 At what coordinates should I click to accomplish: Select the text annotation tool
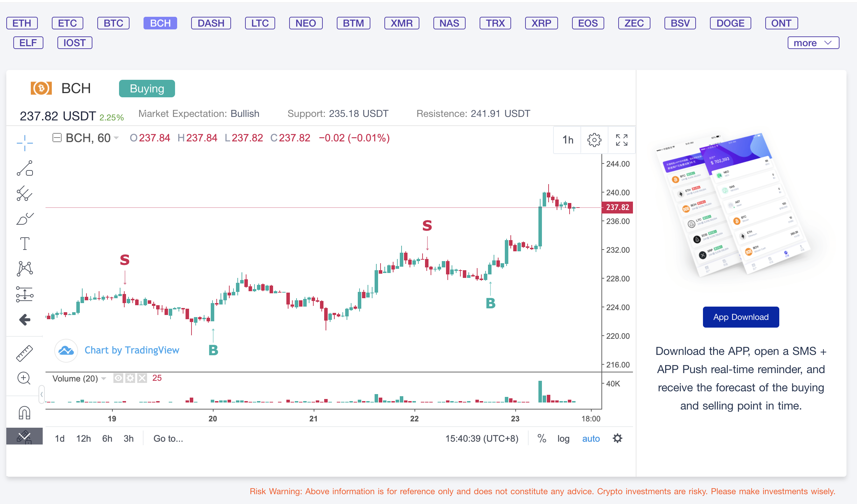[25, 244]
